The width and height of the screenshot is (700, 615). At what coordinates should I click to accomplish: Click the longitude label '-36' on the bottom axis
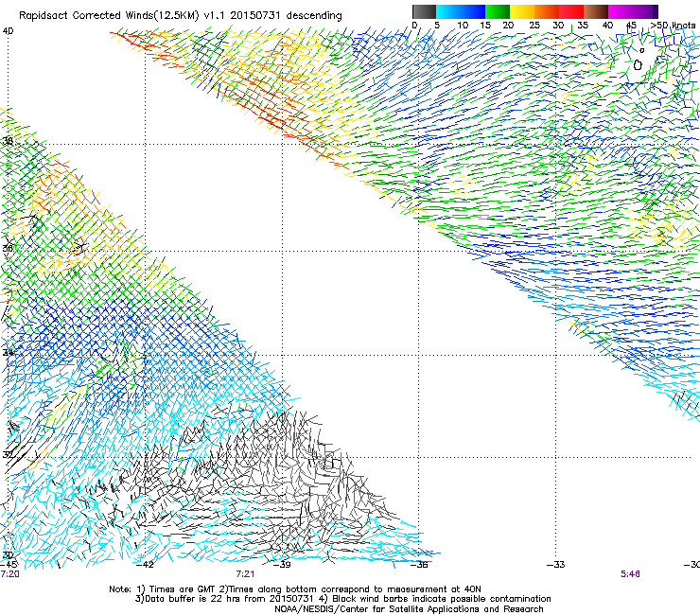pos(419,565)
